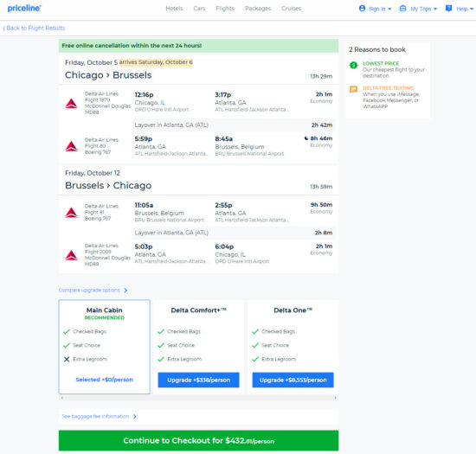Click the 11:05a Brussels departure time
Screen dimensions: 476x454
coord(144,205)
